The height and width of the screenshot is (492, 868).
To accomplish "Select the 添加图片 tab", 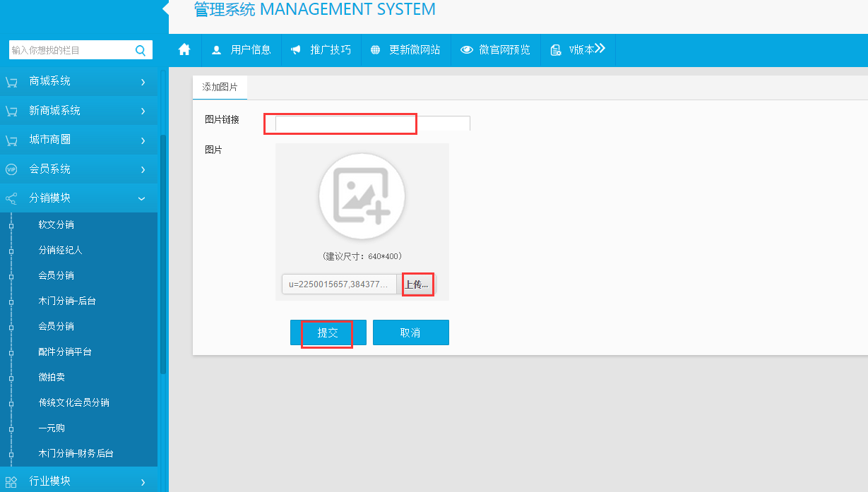I will pos(220,88).
